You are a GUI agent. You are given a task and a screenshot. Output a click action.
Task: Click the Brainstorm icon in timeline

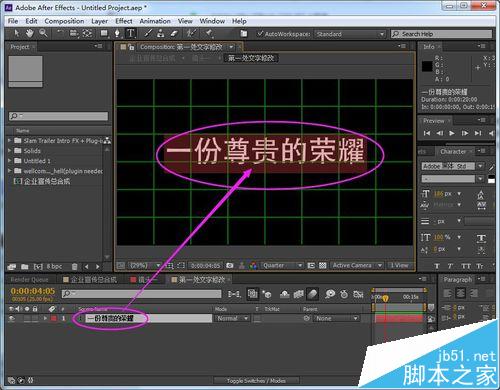point(330,294)
